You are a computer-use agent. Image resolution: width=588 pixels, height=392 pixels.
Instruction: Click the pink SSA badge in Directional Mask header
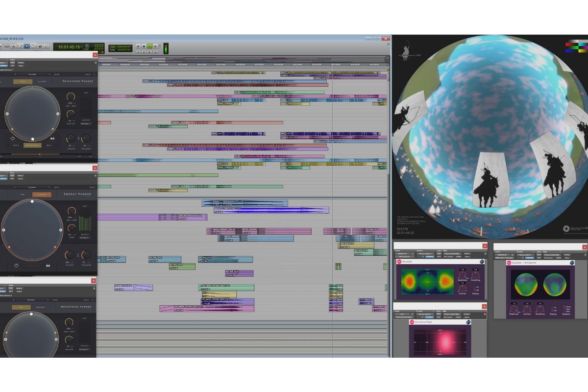pos(412,322)
